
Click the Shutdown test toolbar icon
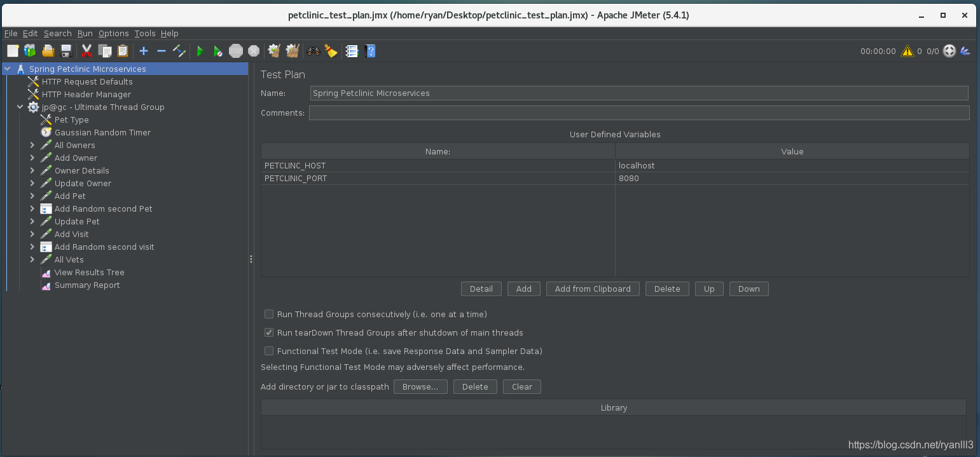(254, 51)
